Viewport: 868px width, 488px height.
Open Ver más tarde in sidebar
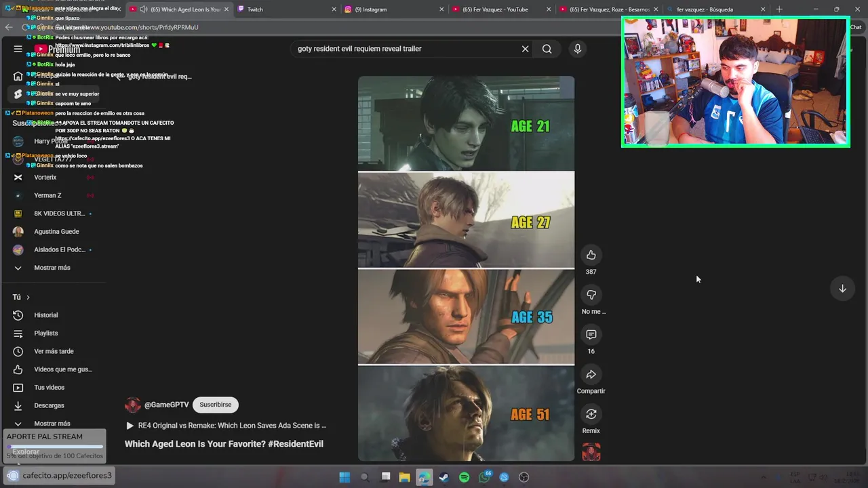(x=54, y=351)
